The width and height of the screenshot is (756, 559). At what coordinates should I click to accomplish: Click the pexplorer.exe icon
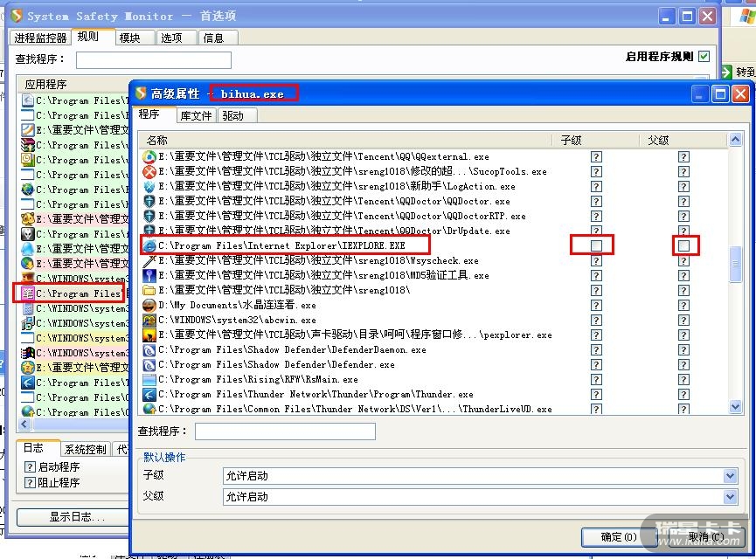tap(149, 335)
